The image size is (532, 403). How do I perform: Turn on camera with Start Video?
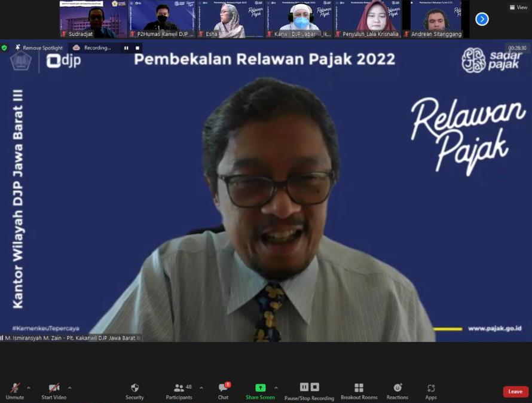[x=54, y=391]
